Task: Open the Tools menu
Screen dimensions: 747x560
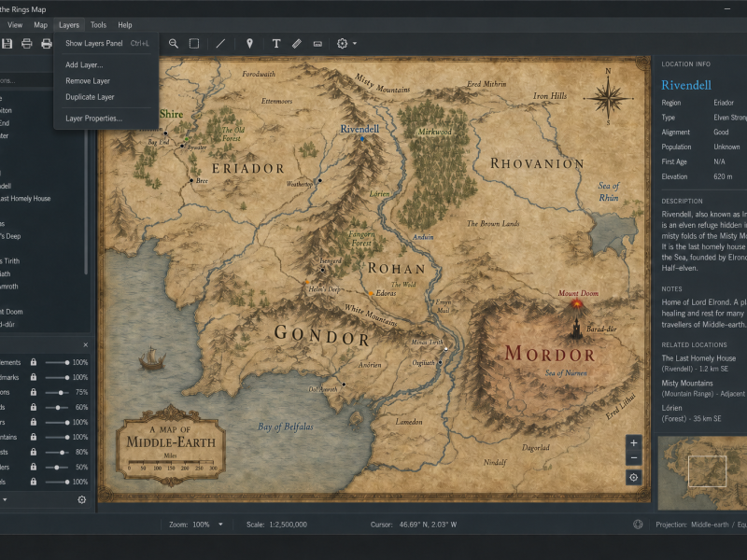Action: click(98, 25)
